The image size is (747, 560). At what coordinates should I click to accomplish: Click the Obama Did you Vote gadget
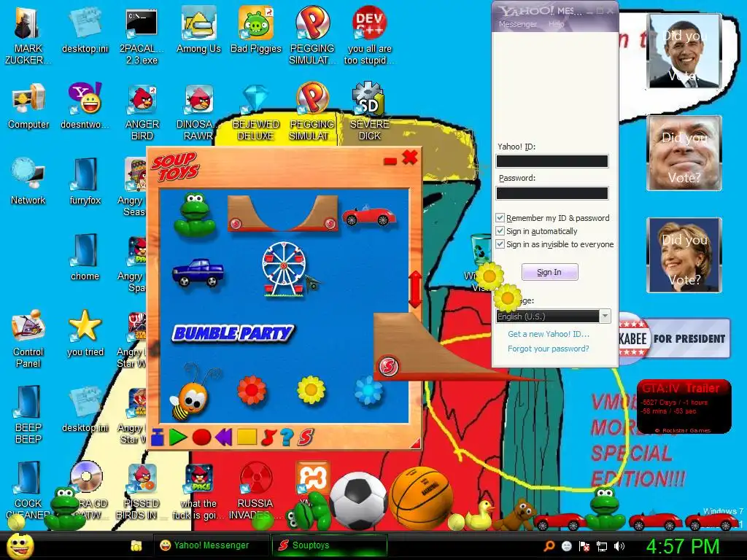684,51
